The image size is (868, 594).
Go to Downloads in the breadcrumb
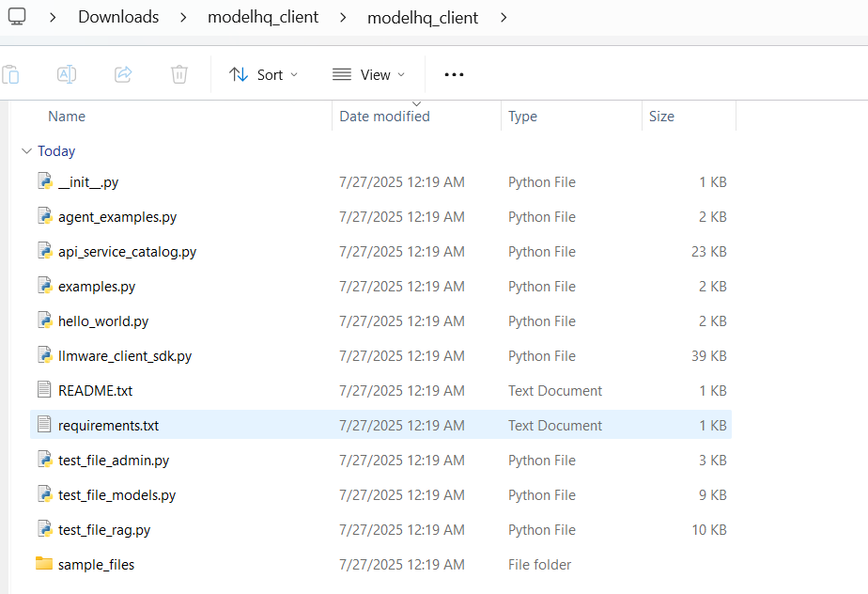[118, 17]
